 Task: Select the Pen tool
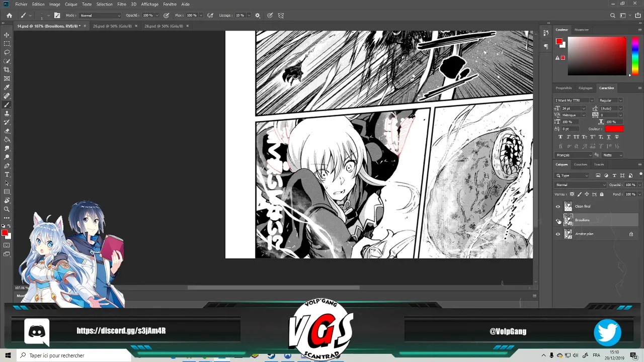pos(7,166)
